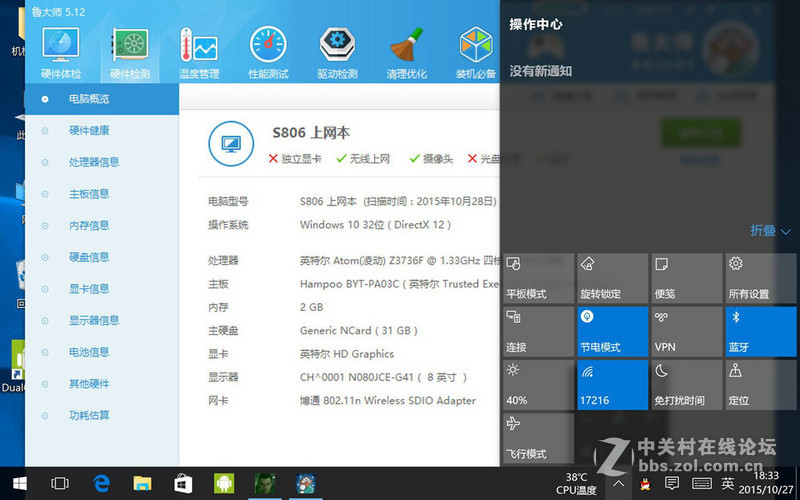Toggle VPN quick action tile
The image size is (800, 500).
click(686, 331)
